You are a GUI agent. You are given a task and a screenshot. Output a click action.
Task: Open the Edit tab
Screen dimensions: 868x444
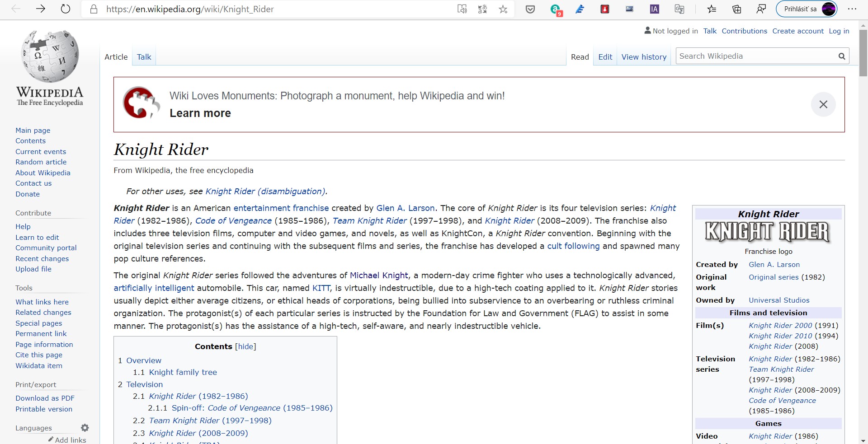[x=605, y=57]
